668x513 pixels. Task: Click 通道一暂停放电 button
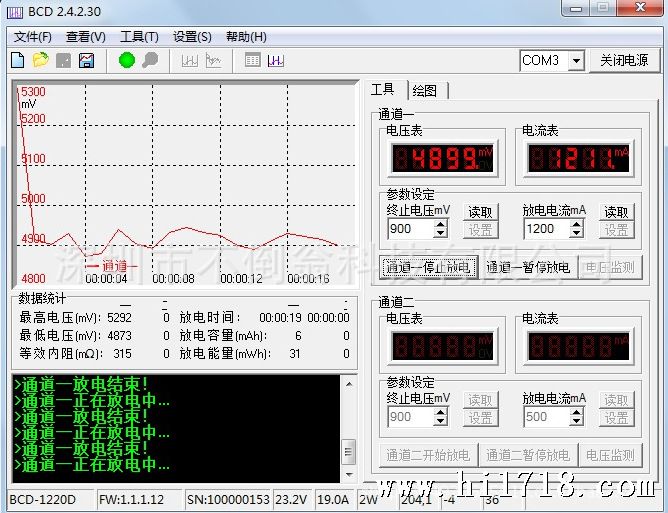click(x=528, y=267)
